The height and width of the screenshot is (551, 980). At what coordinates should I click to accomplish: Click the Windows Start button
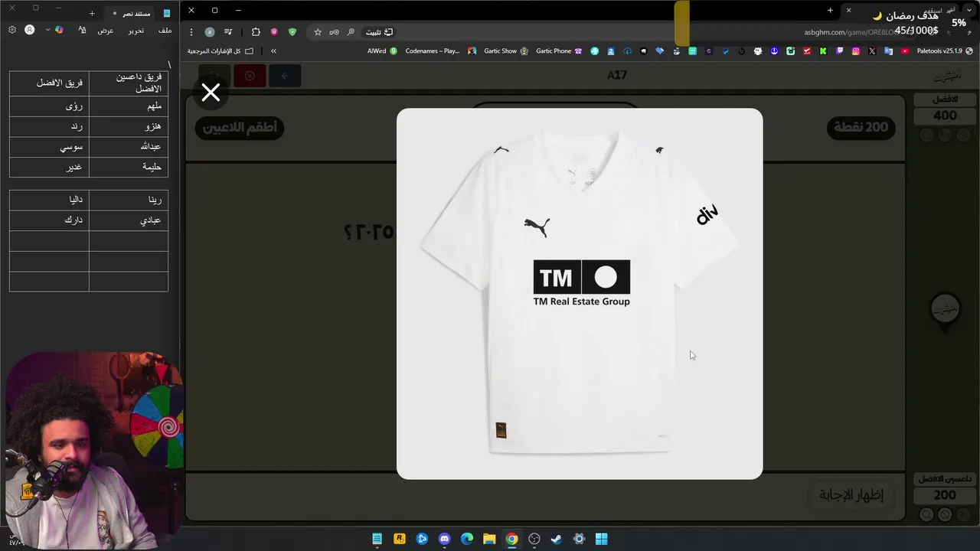[x=602, y=539]
